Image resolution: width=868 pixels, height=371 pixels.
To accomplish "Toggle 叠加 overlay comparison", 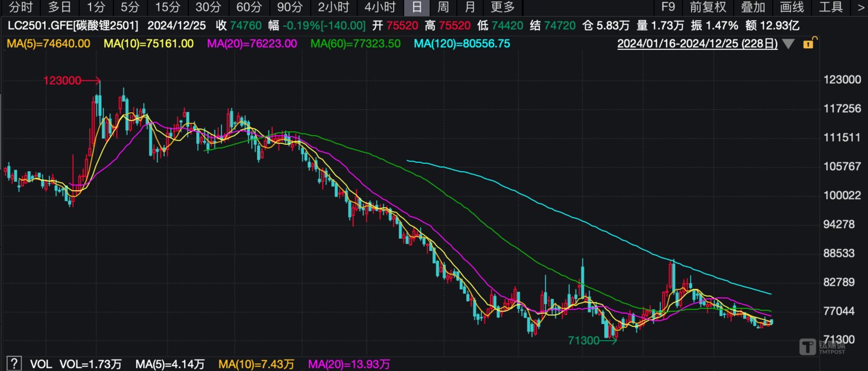I will 753,7.
